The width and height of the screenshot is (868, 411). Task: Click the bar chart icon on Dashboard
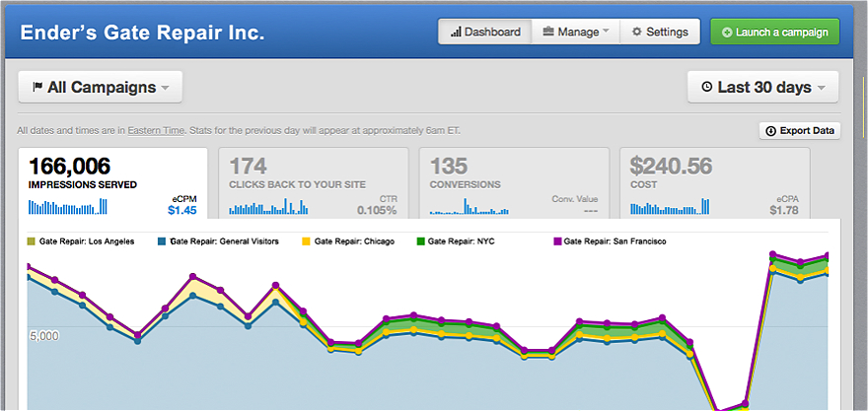[456, 33]
